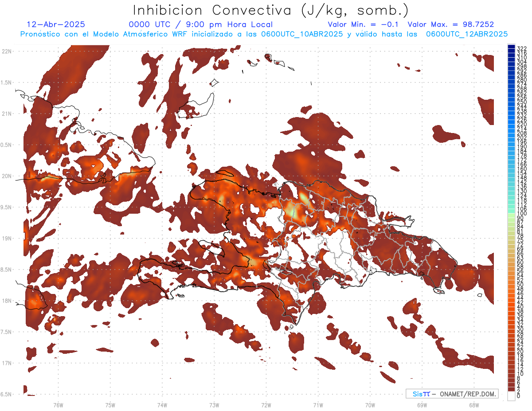Click the 'Inhibicion Convectiva (J/kg, somb.)' title
Image resolution: width=532 pixels, height=411 pixels.
tap(271, 10)
